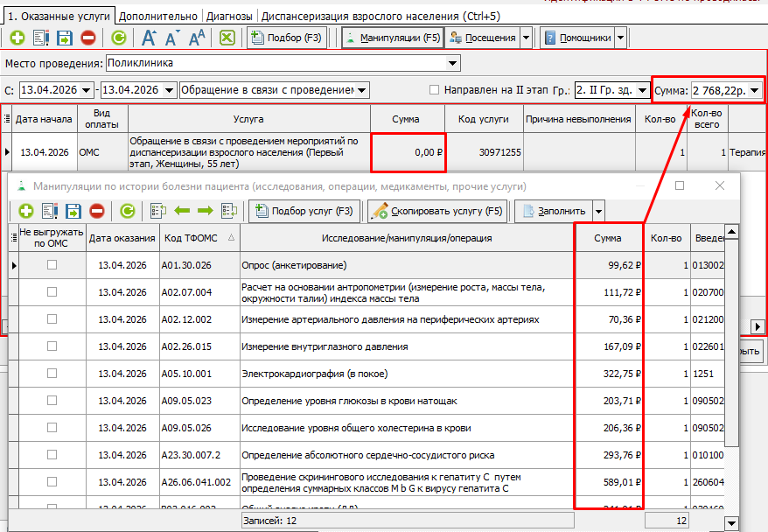Open the health group 'Гр.' dropdown
Viewport: 768px width, 532px height.
pos(642,90)
